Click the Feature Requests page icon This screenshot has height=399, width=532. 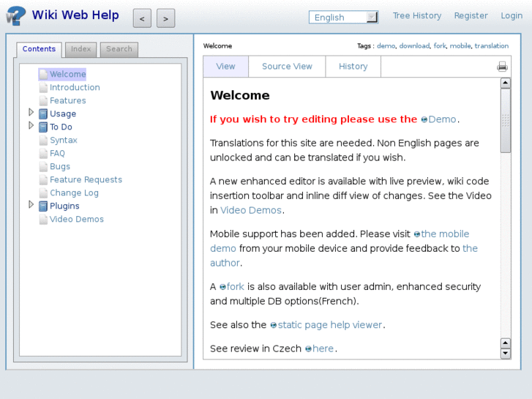[43, 179]
